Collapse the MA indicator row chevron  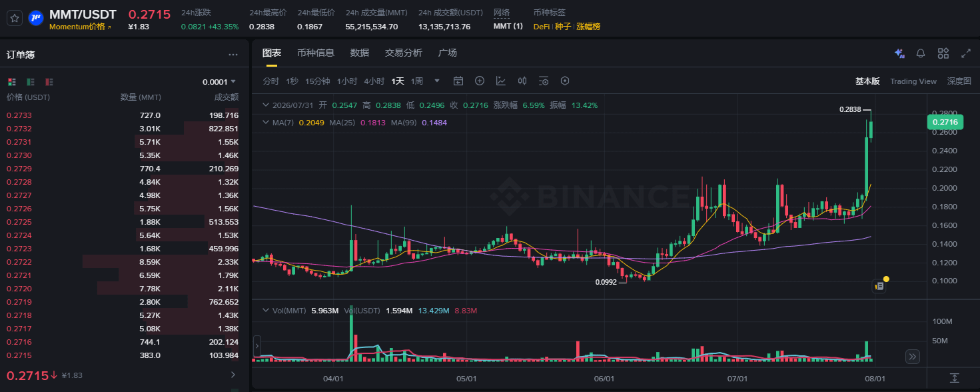coord(266,123)
